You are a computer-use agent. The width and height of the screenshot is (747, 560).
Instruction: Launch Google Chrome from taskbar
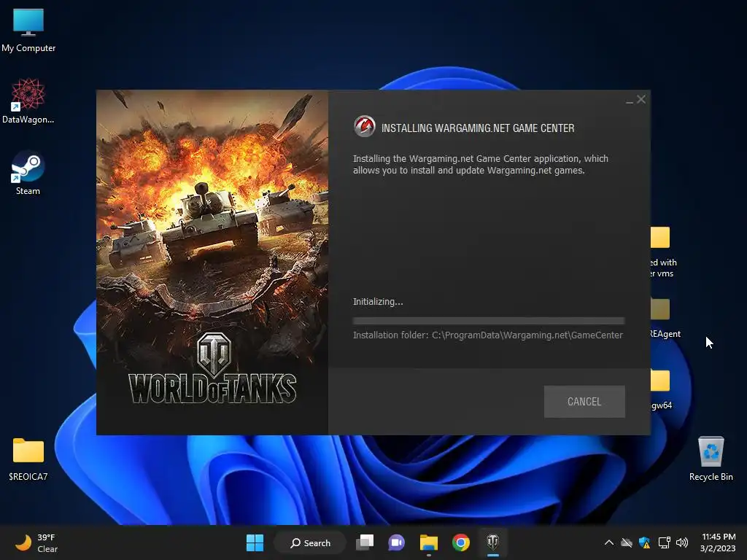click(x=461, y=542)
